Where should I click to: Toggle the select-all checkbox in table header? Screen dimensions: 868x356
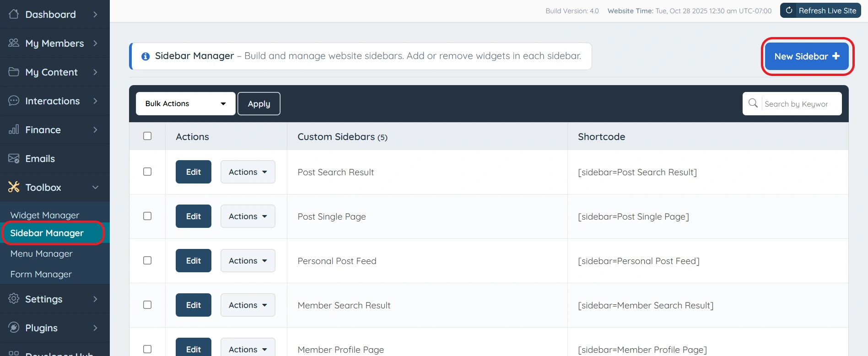tap(147, 136)
